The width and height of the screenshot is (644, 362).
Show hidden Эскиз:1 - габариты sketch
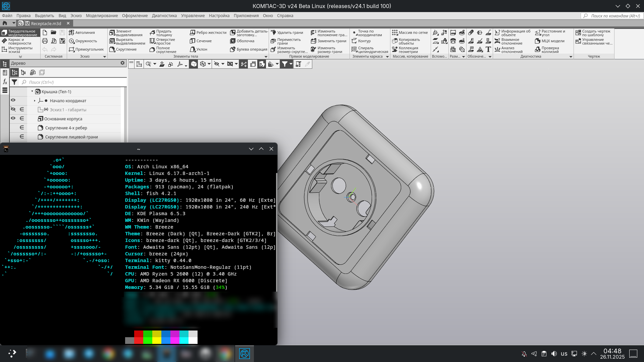point(13,109)
